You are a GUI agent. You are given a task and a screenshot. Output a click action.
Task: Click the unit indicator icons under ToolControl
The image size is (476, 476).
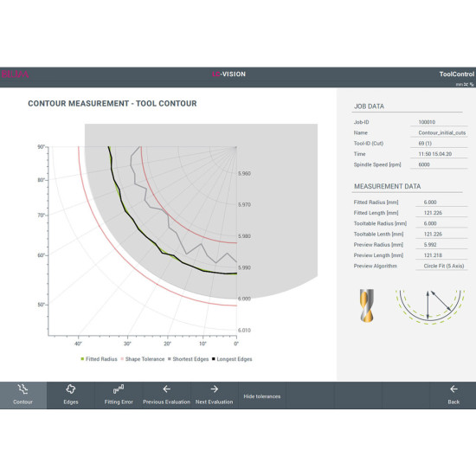[465, 85]
